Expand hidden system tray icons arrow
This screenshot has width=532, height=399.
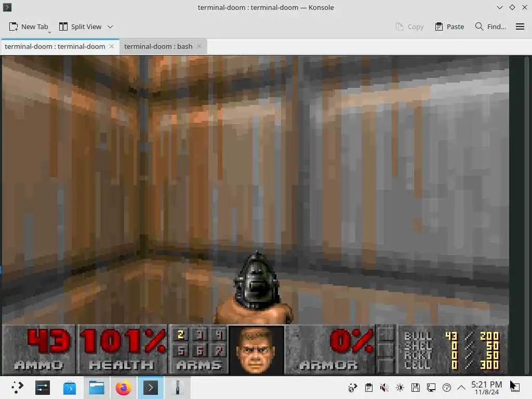coord(461,388)
